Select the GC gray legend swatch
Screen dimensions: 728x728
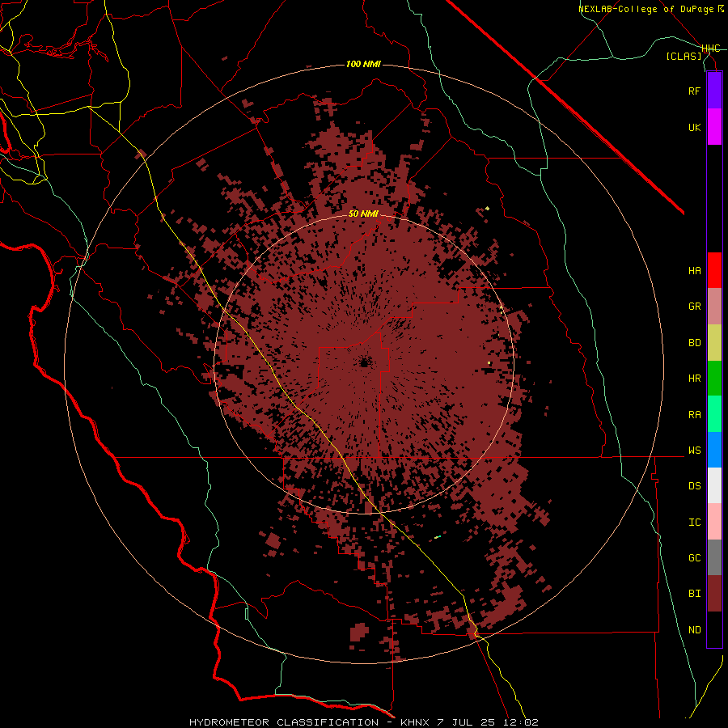[714, 557]
